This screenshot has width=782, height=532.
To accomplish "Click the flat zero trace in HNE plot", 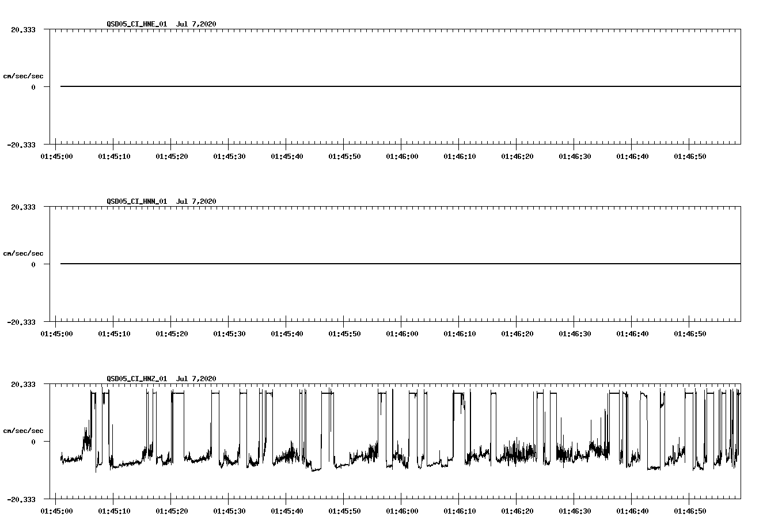I will coord(400,86).
